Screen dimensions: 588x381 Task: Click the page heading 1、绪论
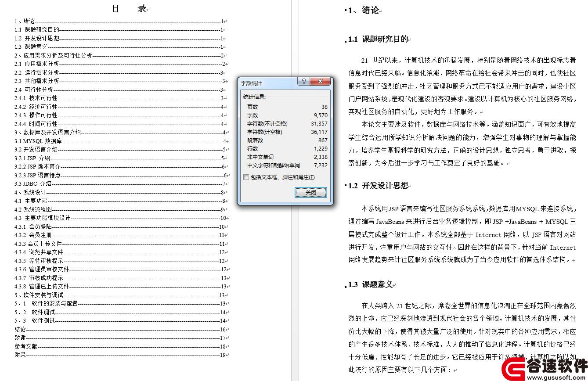[x=364, y=11]
